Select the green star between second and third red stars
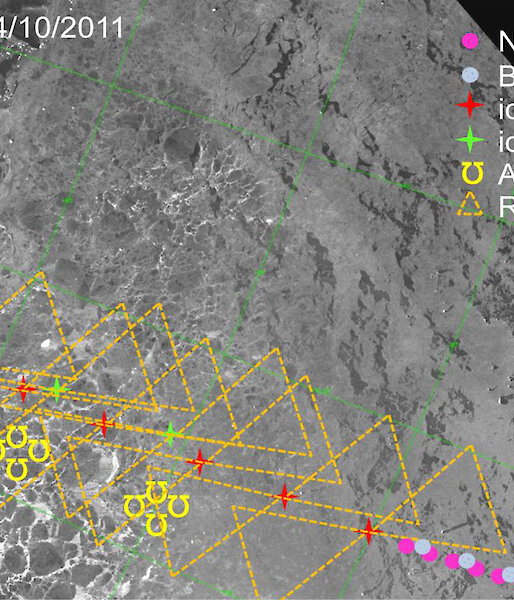 pyautogui.click(x=171, y=434)
